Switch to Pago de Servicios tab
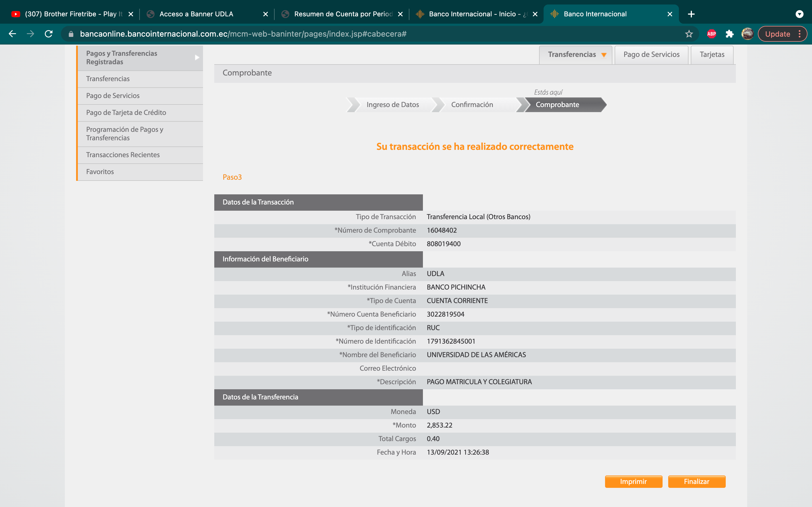Viewport: 812px width, 507px height. click(651, 55)
